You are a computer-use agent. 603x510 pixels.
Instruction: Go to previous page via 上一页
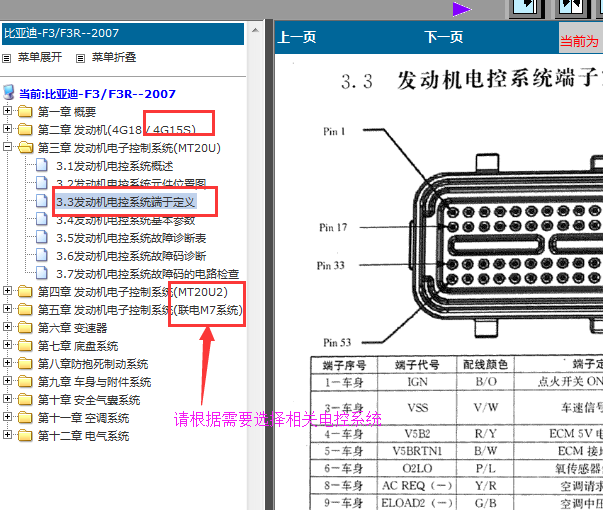297,37
